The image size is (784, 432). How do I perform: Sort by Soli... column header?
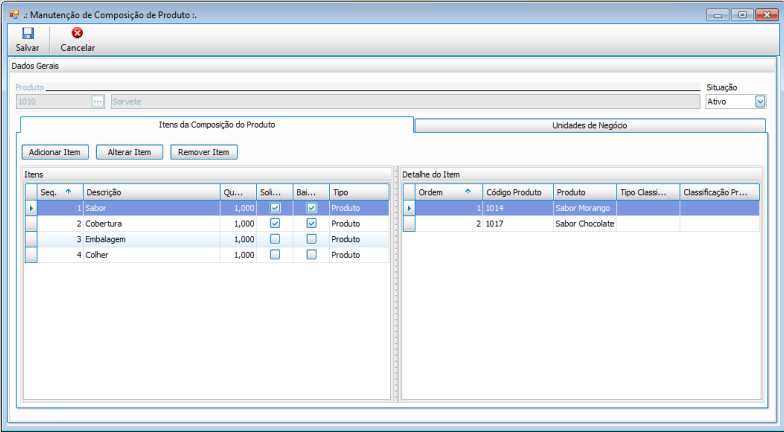[275, 192]
